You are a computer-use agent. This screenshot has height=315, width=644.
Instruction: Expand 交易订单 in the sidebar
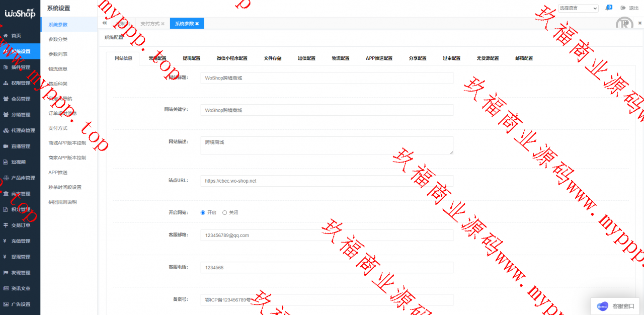click(20, 225)
